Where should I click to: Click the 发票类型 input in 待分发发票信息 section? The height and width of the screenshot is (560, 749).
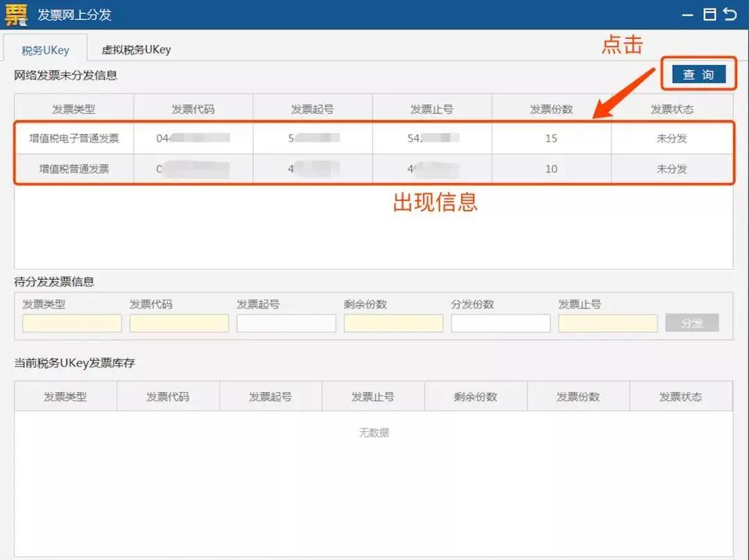click(71, 323)
